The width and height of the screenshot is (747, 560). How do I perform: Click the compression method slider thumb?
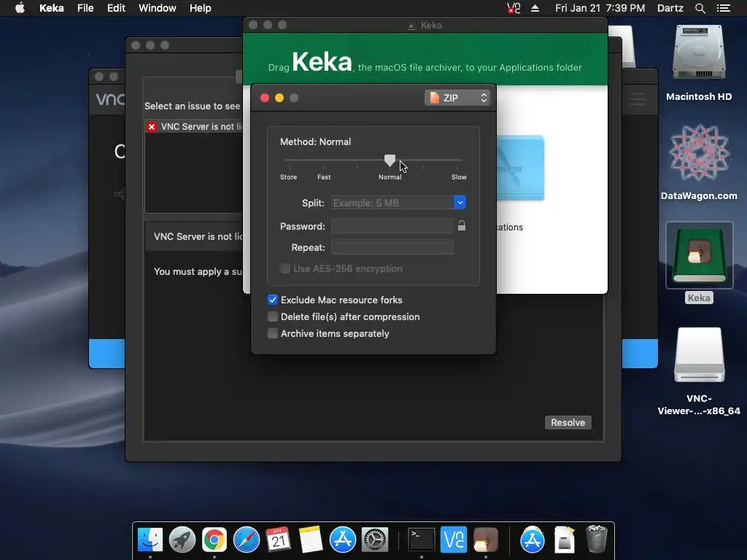(x=390, y=160)
